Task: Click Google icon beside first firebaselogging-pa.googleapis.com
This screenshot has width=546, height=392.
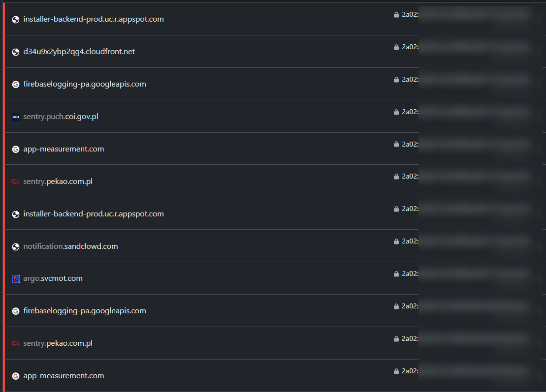Action: pos(16,84)
